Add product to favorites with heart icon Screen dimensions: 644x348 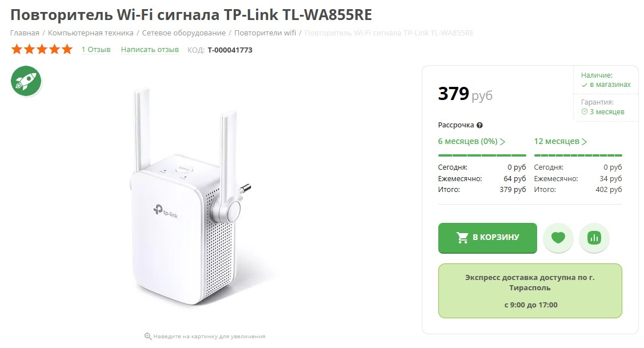558,238
